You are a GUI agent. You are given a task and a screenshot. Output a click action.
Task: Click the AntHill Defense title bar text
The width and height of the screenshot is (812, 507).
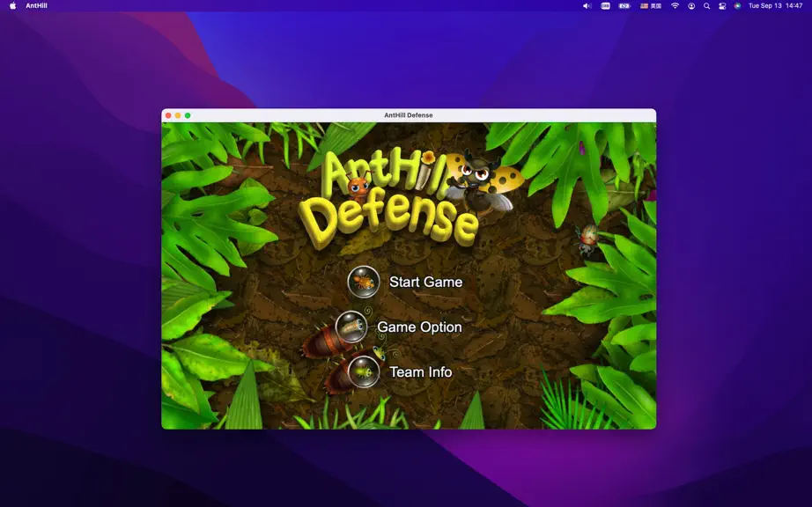(408, 115)
